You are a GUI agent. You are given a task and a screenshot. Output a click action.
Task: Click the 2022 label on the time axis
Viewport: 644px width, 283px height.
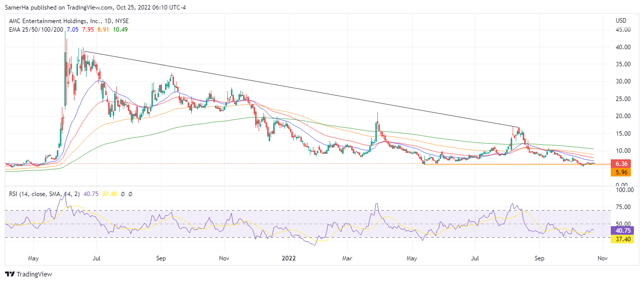[289, 258]
